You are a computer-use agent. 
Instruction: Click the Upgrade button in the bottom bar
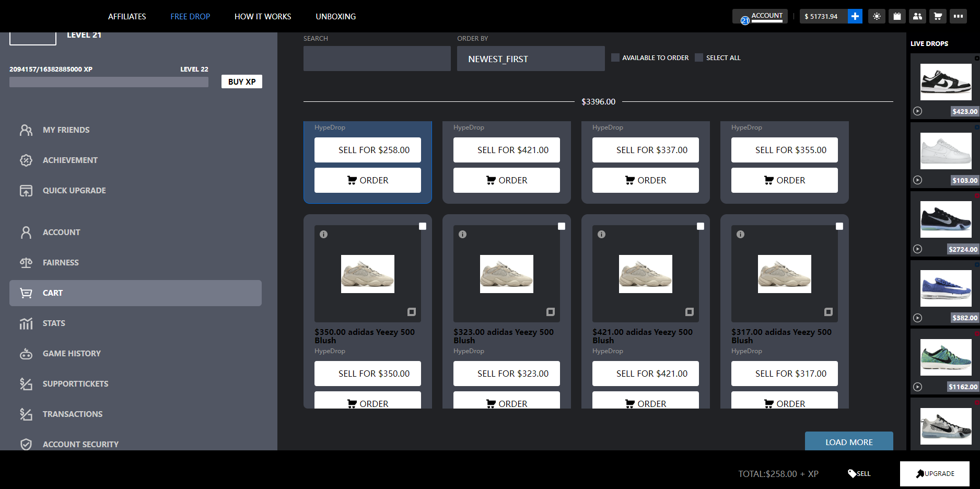935,474
